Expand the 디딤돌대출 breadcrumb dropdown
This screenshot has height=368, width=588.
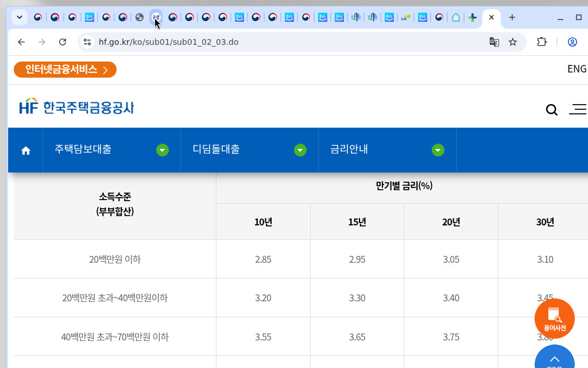(300, 150)
